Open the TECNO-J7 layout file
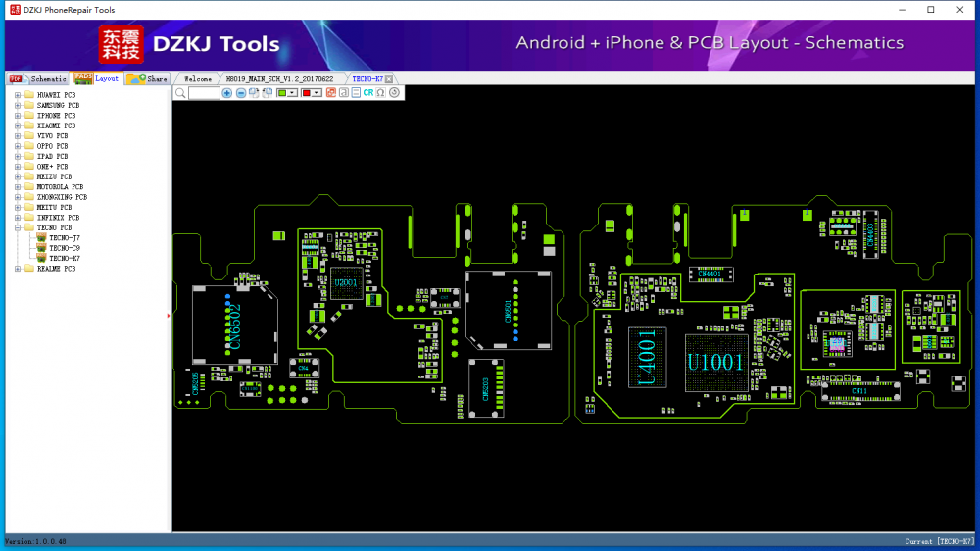980x551 pixels. [65, 238]
